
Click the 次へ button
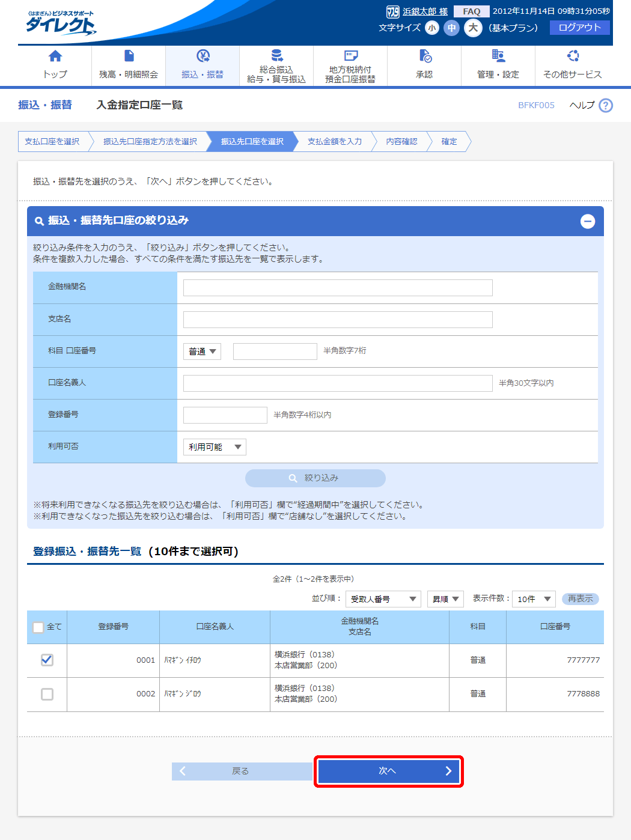click(x=388, y=771)
